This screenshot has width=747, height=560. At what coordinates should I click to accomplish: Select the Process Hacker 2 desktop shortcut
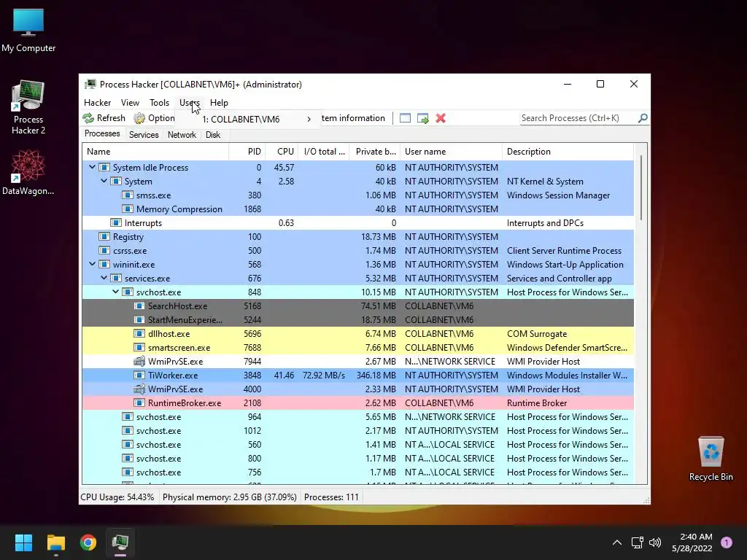pos(28,108)
